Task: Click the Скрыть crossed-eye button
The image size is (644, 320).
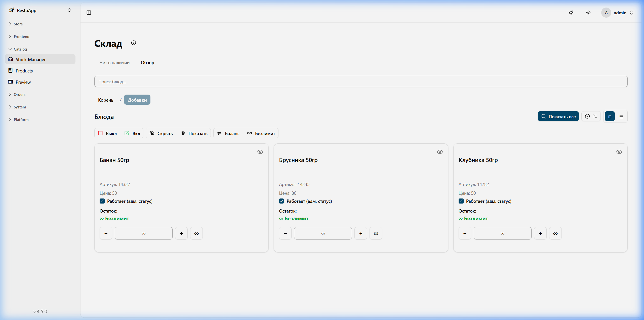Action: coord(161,133)
